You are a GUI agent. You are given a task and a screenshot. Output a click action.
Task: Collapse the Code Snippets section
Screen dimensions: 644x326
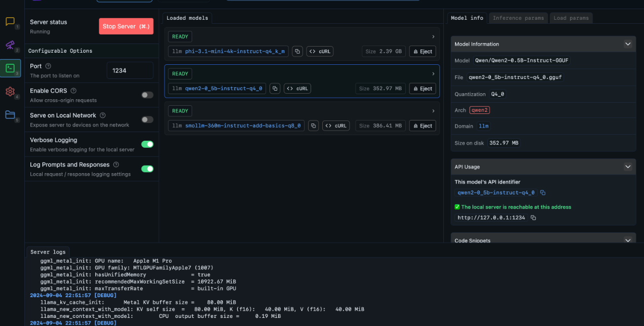tap(628, 240)
